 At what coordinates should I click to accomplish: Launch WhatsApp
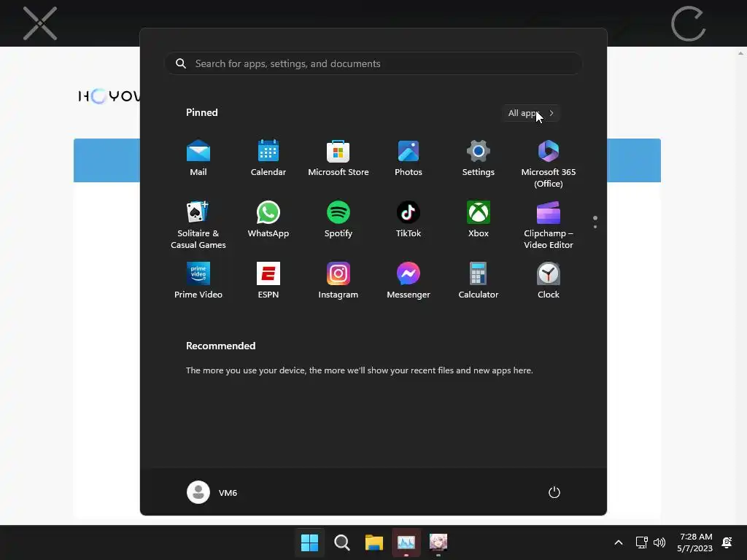(268, 219)
